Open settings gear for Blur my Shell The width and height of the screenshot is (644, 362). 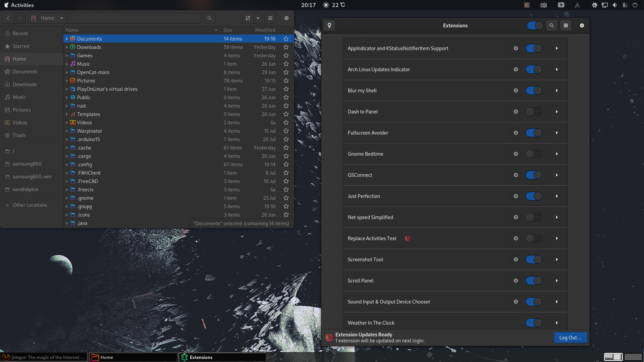click(x=516, y=90)
